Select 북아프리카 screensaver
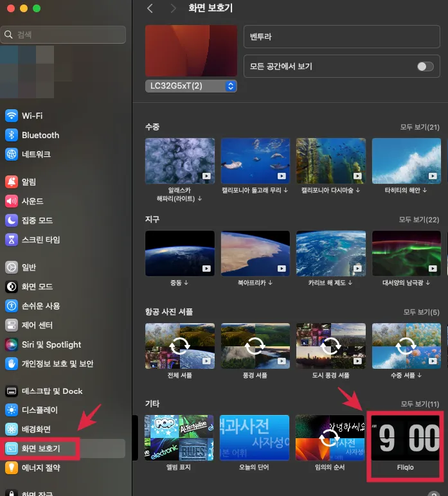Screen dimensions: 448x496 click(x=255, y=253)
